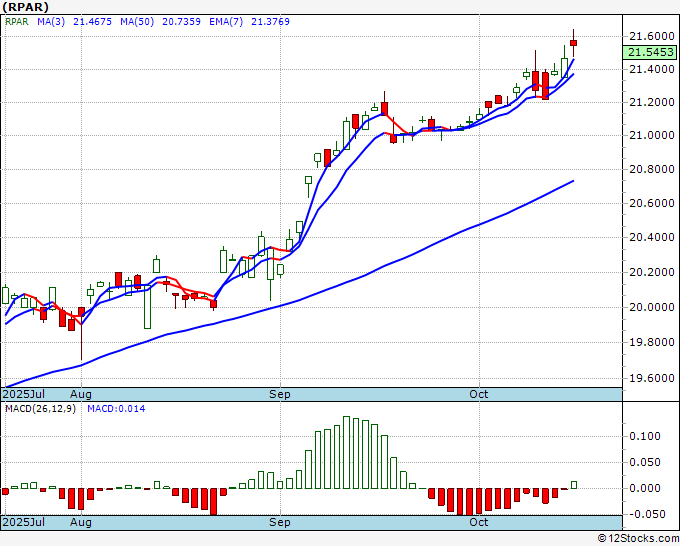
Task: Click the Aug label on MACD axis
Action: click(81, 522)
